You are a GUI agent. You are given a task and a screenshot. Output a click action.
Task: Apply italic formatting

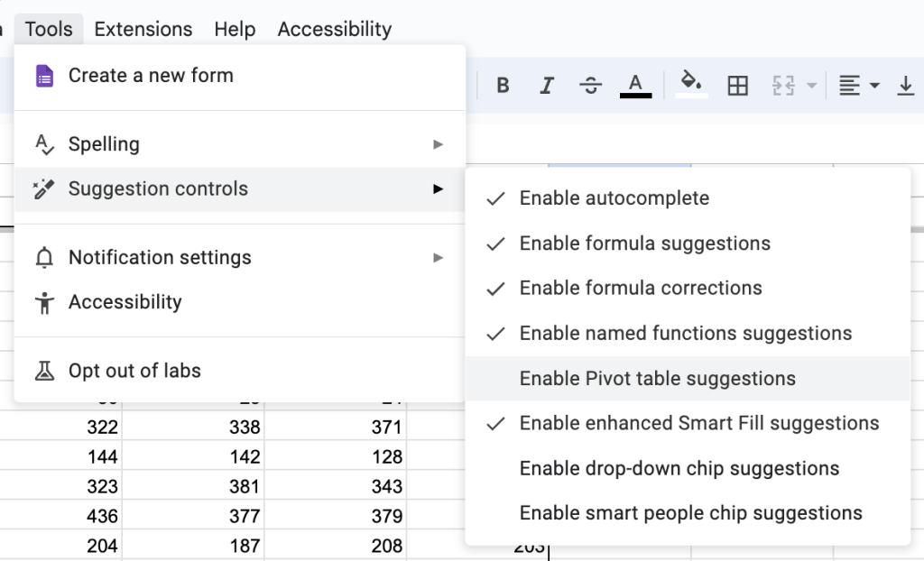point(547,85)
